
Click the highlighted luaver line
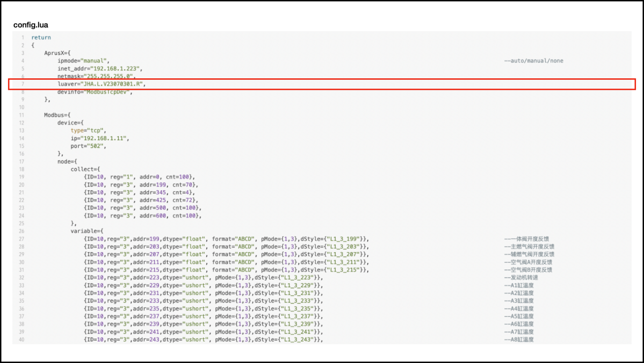(x=103, y=84)
